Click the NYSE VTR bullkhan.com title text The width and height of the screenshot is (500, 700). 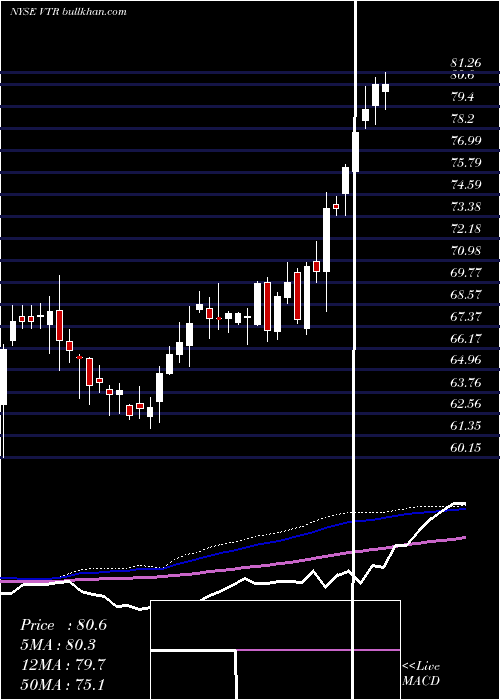68,11
